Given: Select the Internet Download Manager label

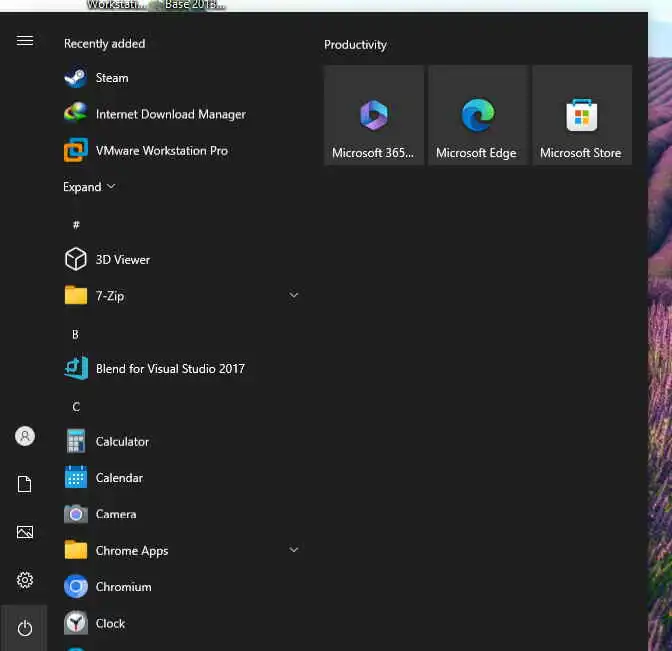Looking at the screenshot, I should [171, 114].
